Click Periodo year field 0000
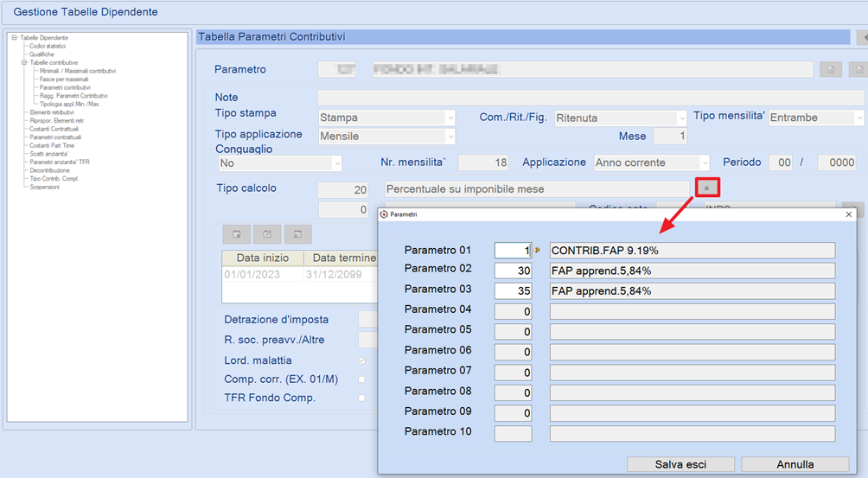Screen dimensions: 868x478 837,163
